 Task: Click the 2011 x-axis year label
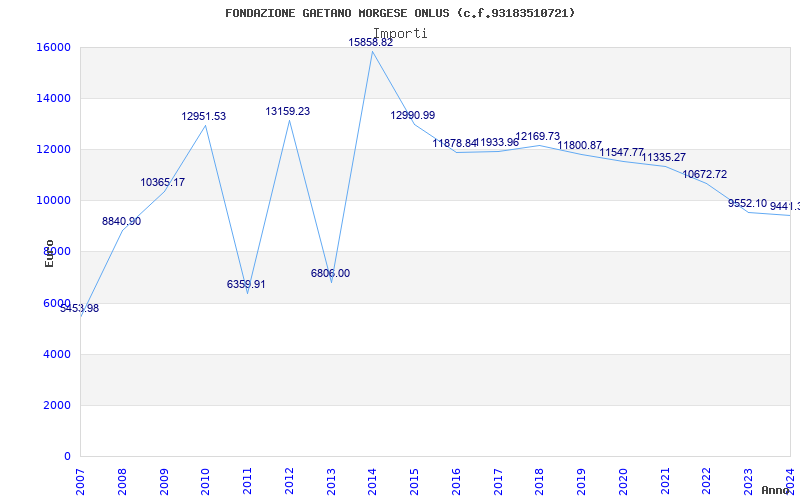pyautogui.click(x=247, y=480)
